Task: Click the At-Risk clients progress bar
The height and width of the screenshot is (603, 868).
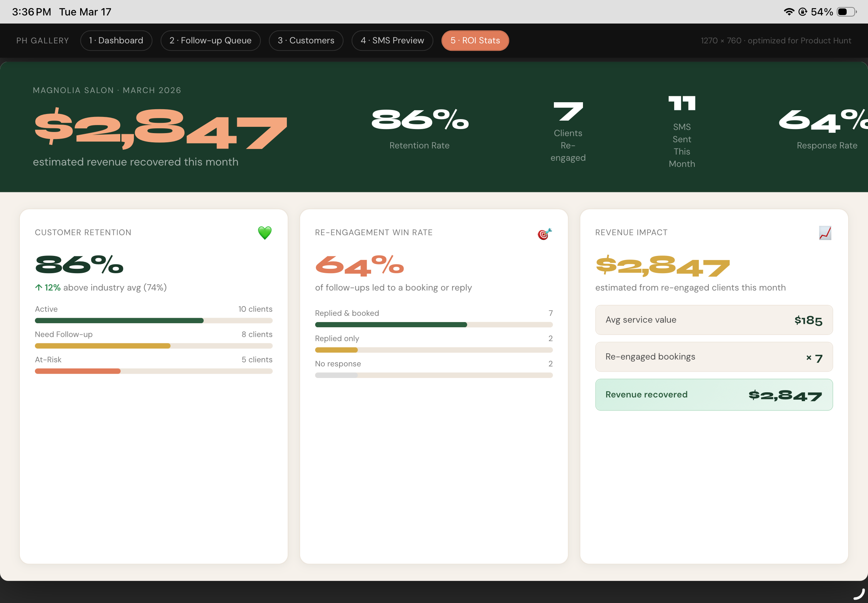Action: click(153, 371)
